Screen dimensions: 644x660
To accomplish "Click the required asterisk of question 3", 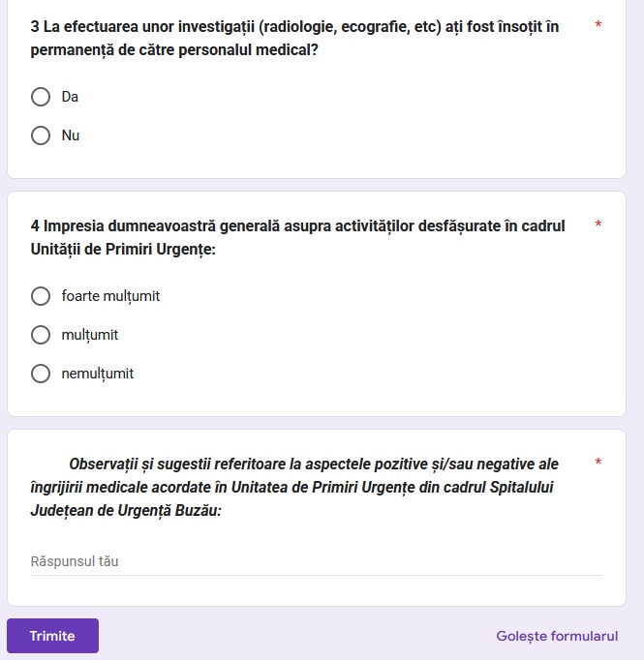I will [598, 24].
